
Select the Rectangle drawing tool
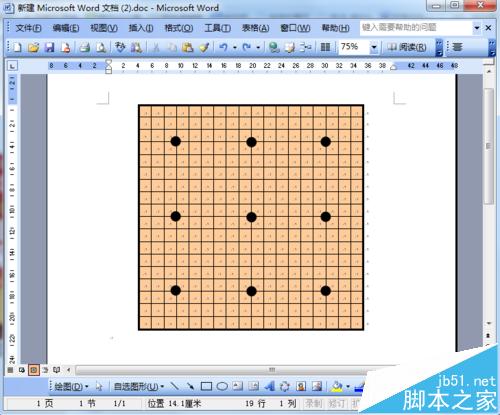coord(206,386)
